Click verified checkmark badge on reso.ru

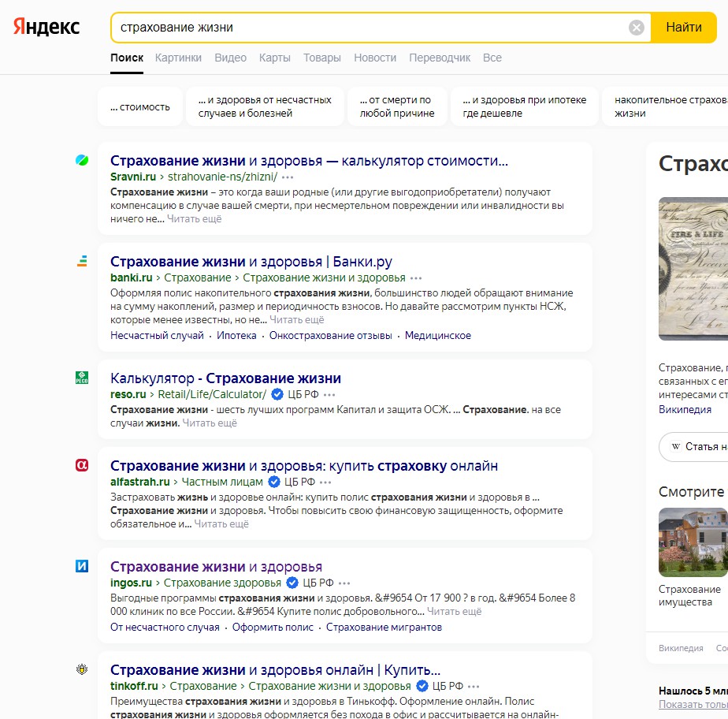click(x=277, y=394)
